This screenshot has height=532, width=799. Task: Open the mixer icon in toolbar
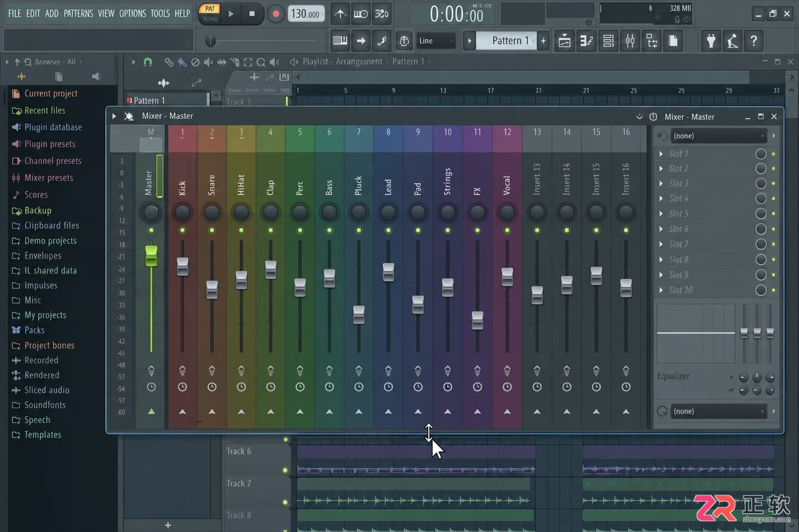[x=631, y=41]
